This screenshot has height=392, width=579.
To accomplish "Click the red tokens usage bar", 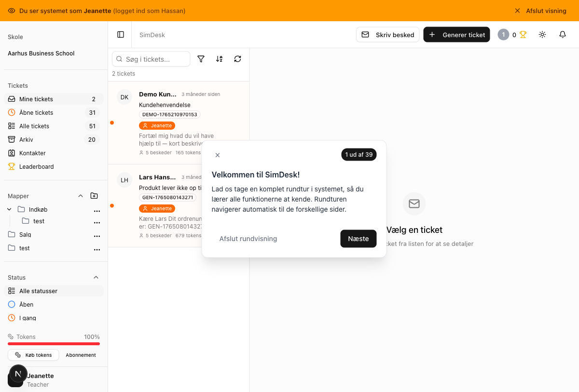I will [x=54, y=344].
